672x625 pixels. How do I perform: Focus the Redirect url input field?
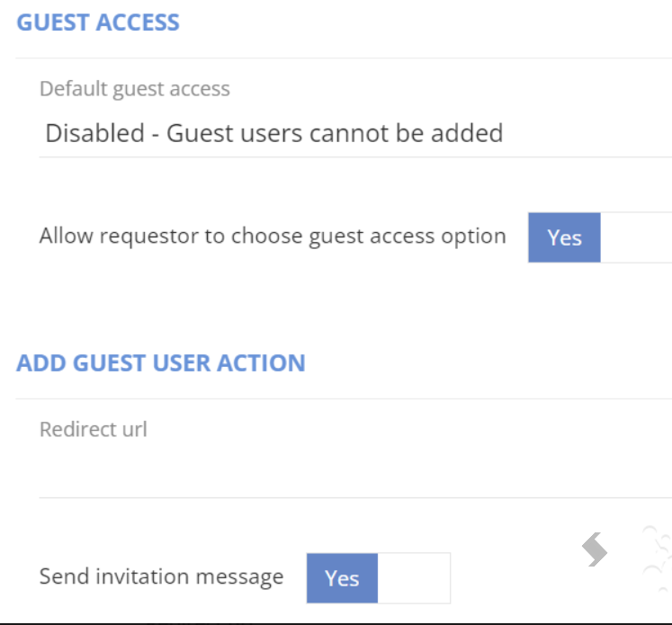click(x=355, y=473)
